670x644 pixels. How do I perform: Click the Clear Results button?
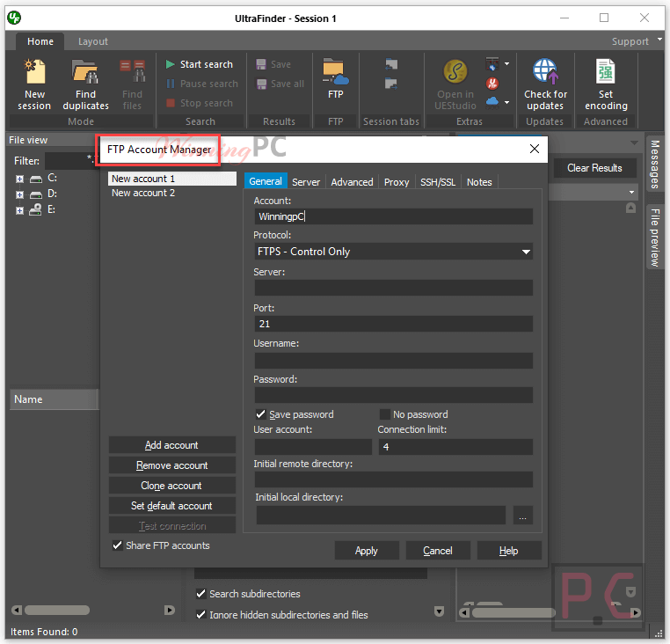594,168
